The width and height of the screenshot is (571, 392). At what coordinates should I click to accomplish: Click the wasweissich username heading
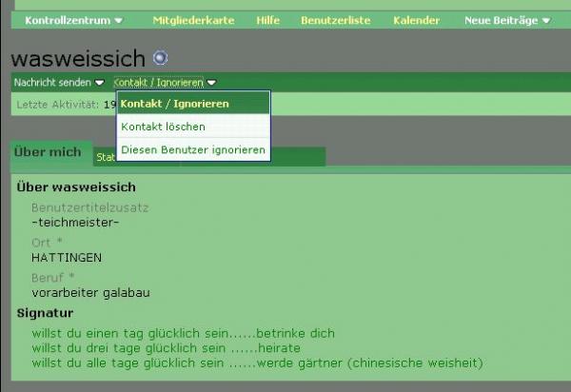click(79, 58)
